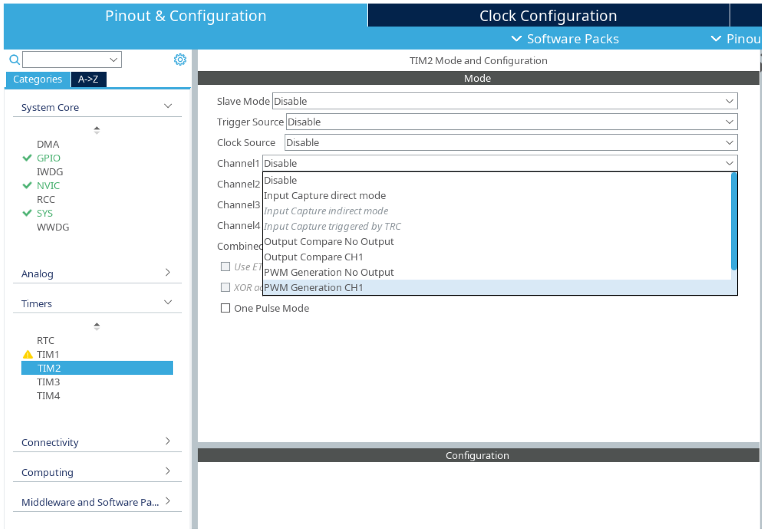
Task: Select PWM Generation CH1 option
Action: 313,288
